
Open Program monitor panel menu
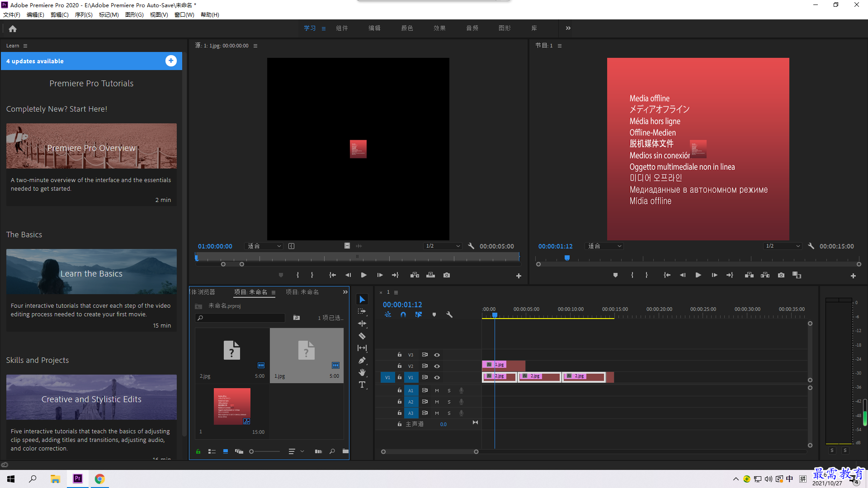560,46
